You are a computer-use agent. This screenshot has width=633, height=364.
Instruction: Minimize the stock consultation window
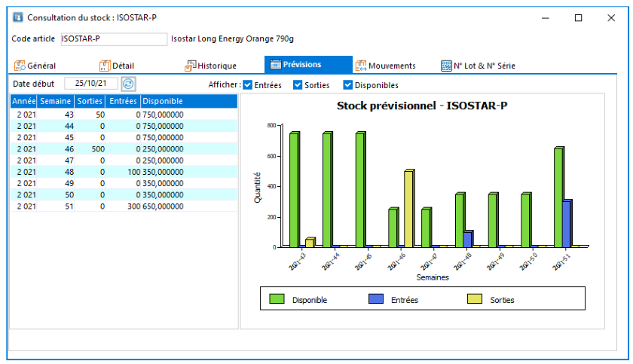click(x=546, y=18)
